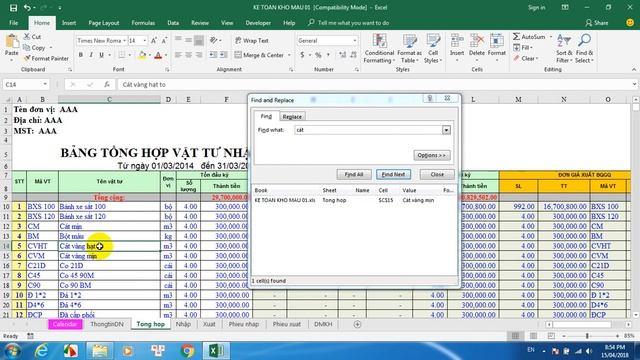The height and width of the screenshot is (360, 640).
Task: Apply fill color to cell
Action: click(x=142, y=55)
